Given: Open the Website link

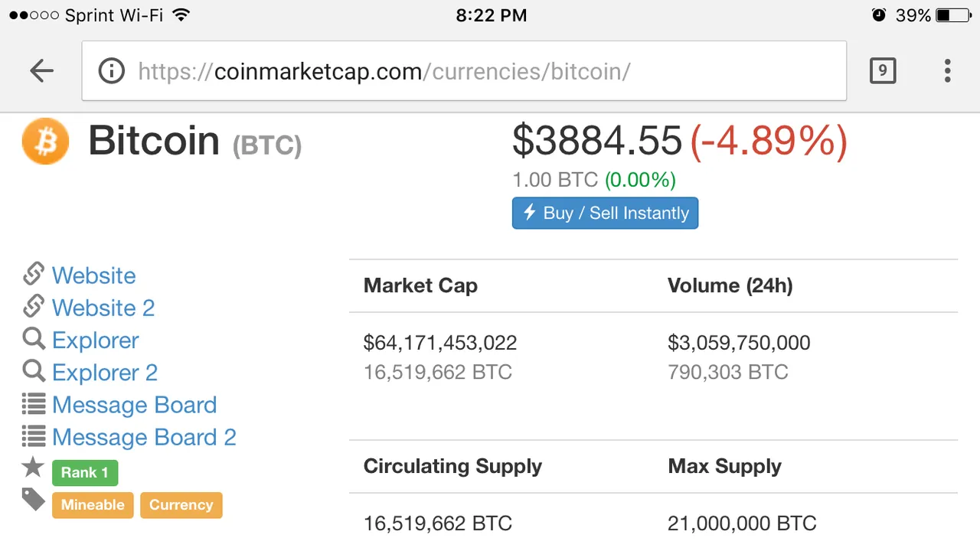Looking at the screenshot, I should tap(94, 275).
